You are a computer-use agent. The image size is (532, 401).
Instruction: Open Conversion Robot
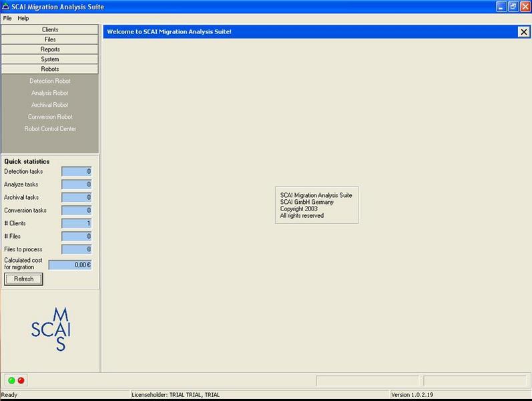pyautogui.click(x=50, y=117)
